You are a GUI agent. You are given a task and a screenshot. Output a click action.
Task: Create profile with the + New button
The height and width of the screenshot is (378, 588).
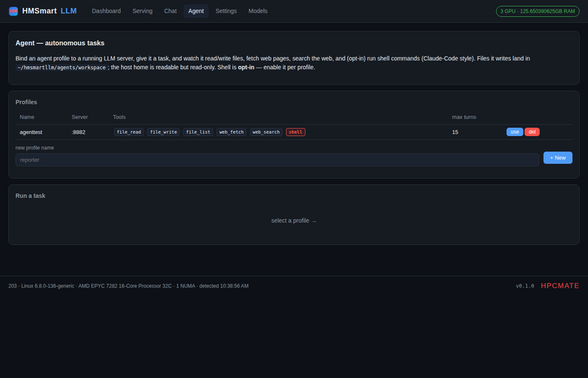[558, 157]
